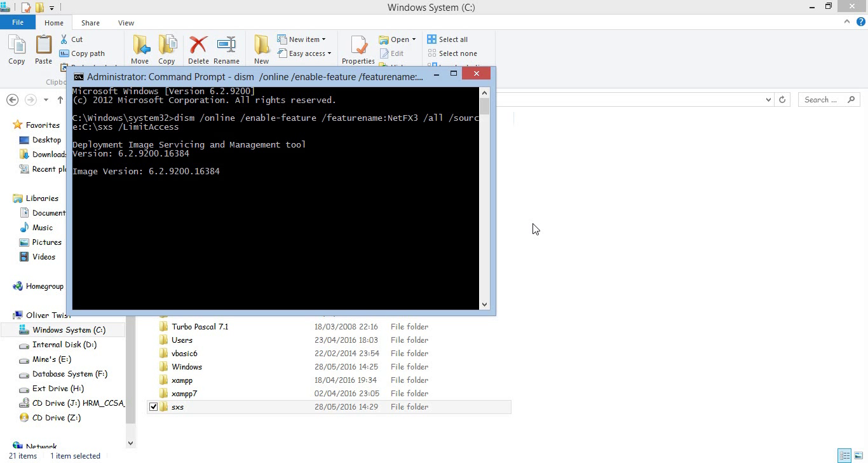Screen dimensions: 868x463
Task: Select Ext Drive (H:)
Action: click(x=58, y=389)
